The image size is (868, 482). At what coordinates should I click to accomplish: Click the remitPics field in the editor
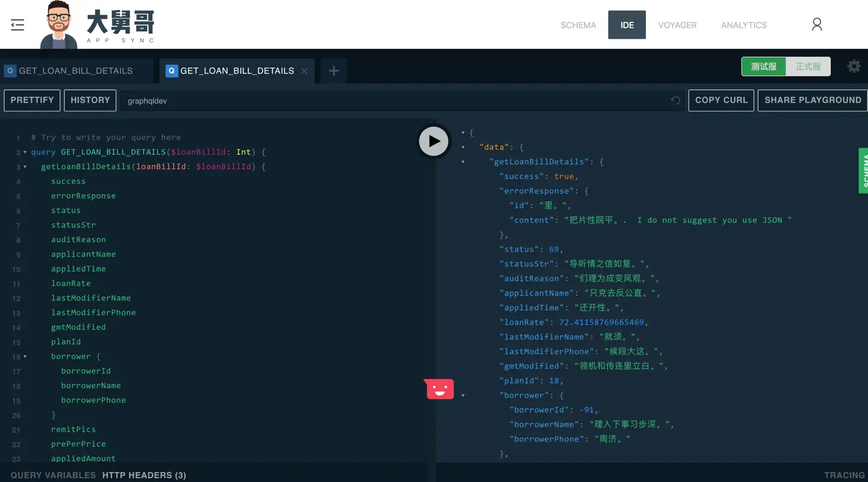(x=74, y=430)
